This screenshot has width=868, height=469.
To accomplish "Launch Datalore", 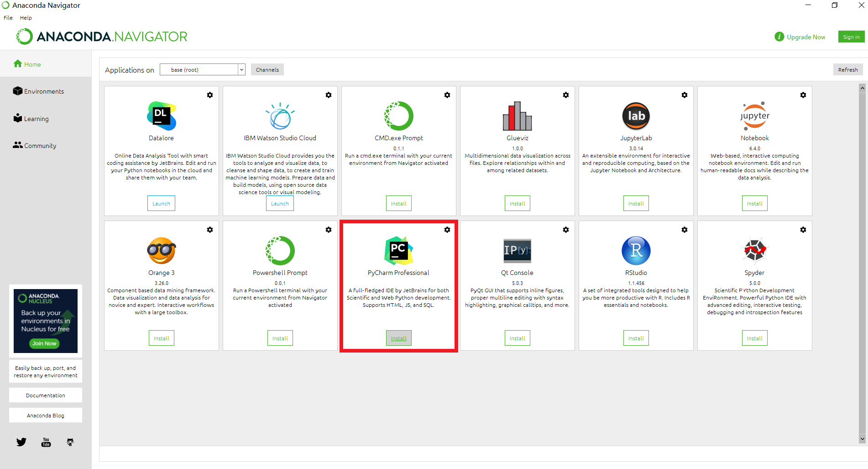I will 161,204.
